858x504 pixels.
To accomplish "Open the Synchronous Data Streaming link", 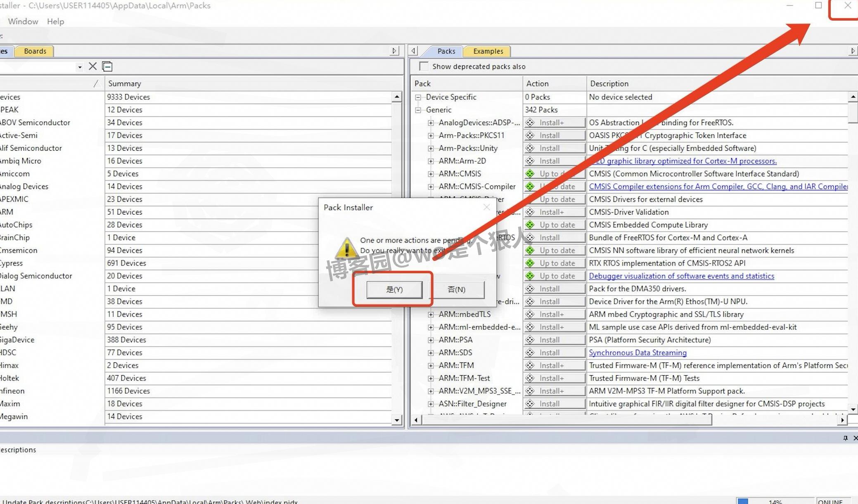I will click(x=638, y=353).
